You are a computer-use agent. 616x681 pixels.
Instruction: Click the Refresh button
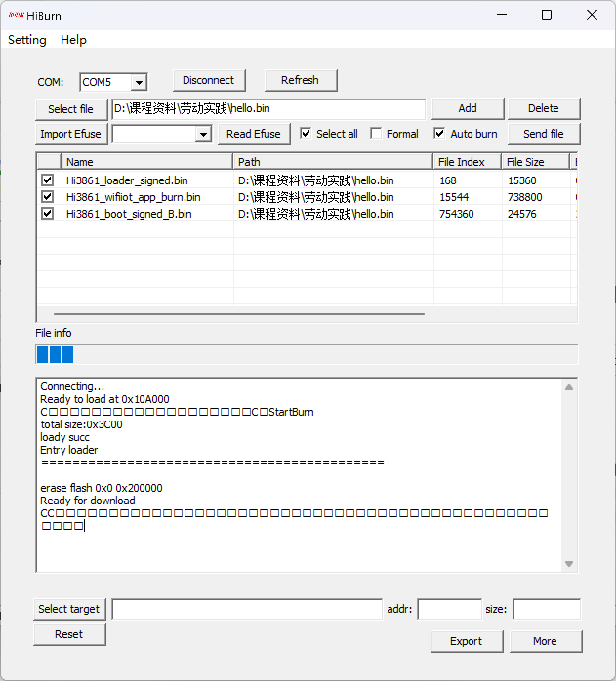click(300, 80)
